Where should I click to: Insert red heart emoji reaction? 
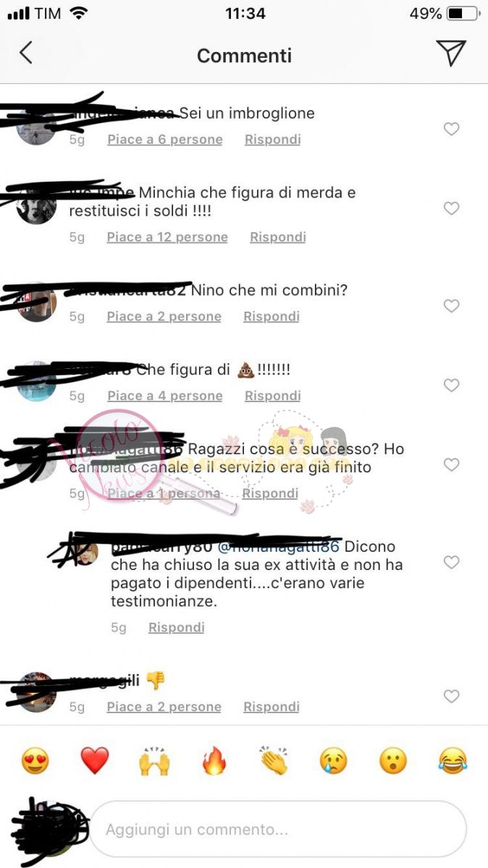[x=95, y=761]
